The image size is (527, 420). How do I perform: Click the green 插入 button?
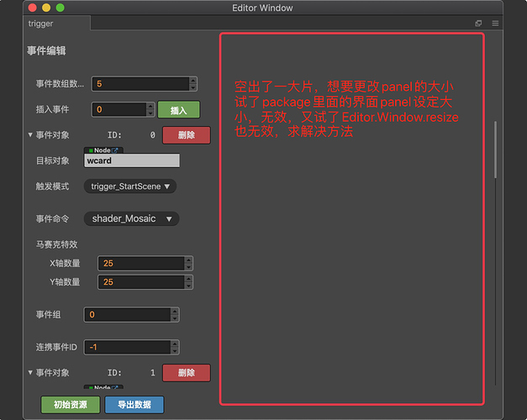179,110
